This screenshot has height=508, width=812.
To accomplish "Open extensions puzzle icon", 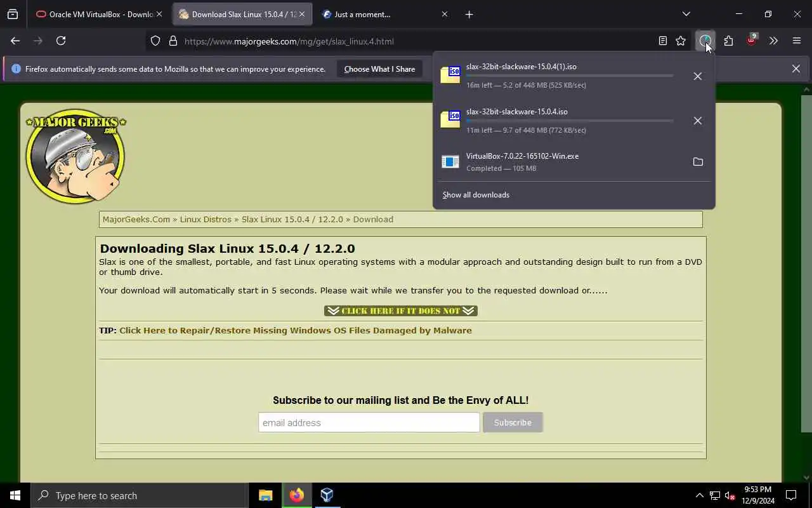I will tap(728, 41).
